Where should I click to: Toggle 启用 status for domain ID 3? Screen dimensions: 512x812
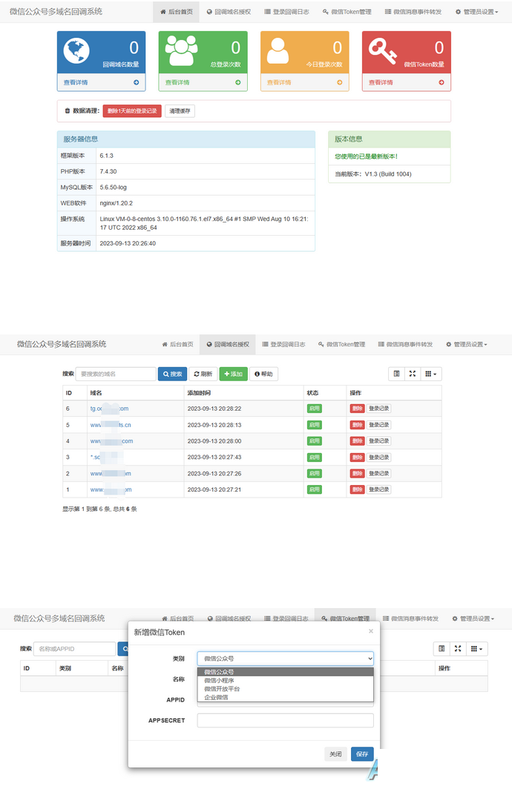point(314,458)
